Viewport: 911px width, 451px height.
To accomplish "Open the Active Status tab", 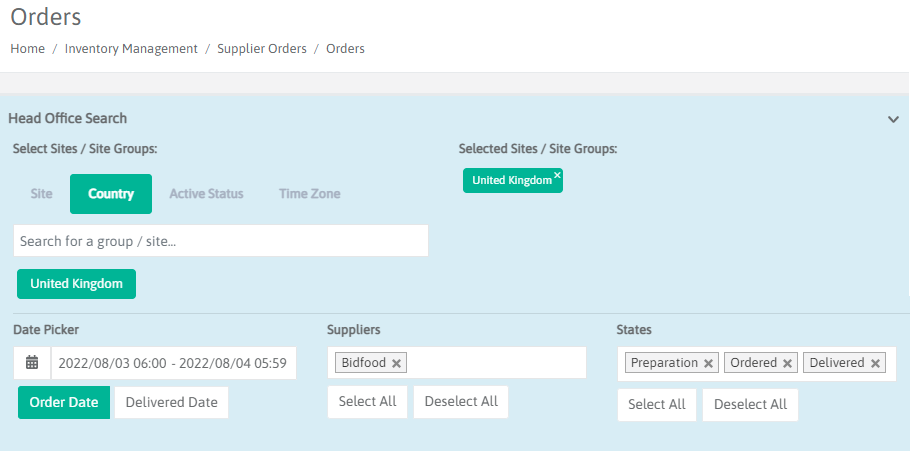I will (x=206, y=194).
